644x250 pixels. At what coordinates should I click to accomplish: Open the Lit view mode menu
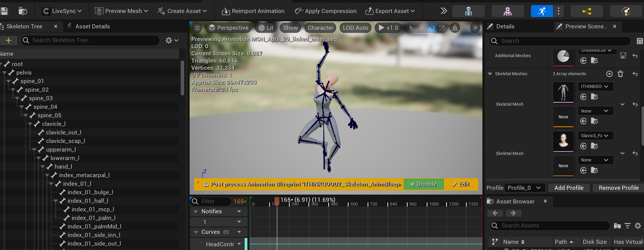[x=266, y=28]
